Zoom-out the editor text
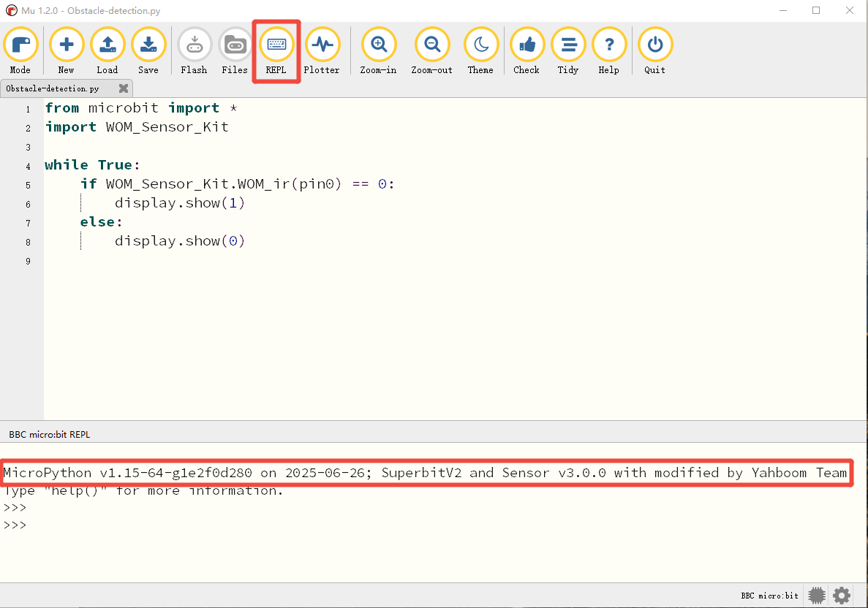 point(431,51)
